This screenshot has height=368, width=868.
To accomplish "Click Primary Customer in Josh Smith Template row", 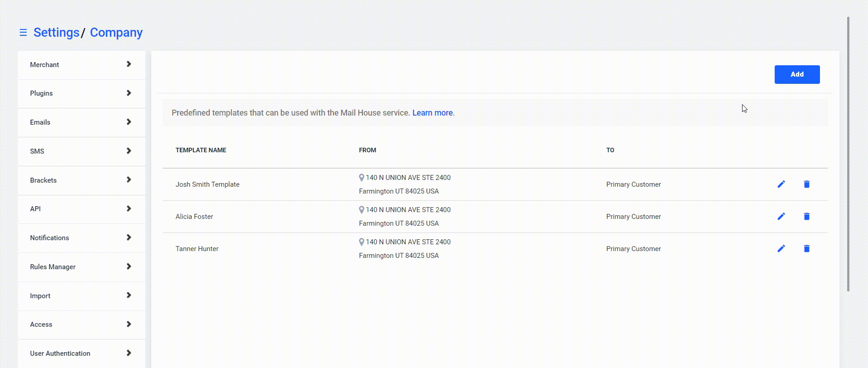I will click(633, 184).
